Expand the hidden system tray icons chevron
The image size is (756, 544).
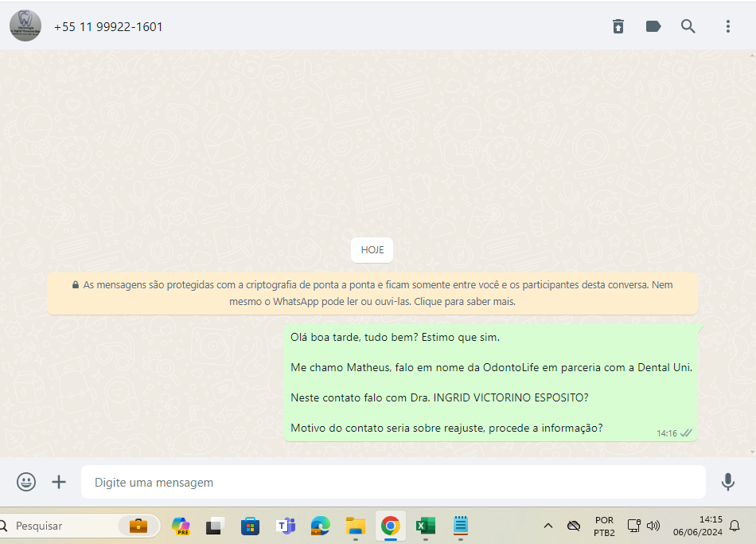(548, 526)
